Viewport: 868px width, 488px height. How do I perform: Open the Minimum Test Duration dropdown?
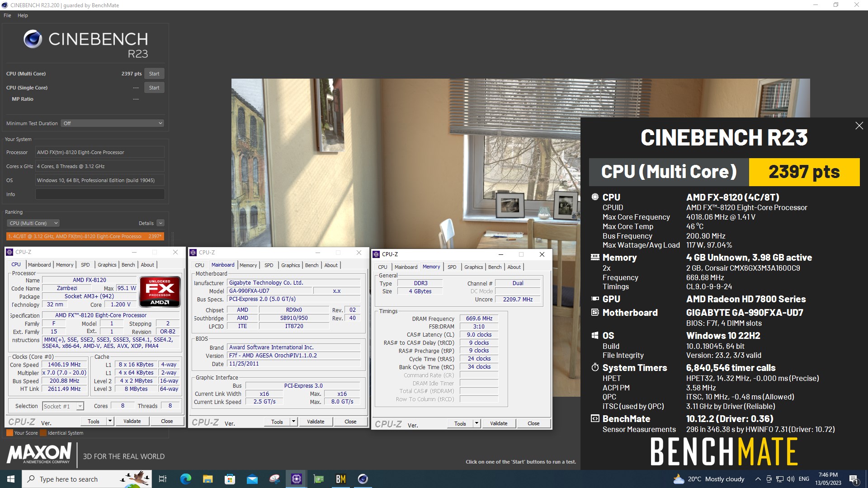click(112, 123)
